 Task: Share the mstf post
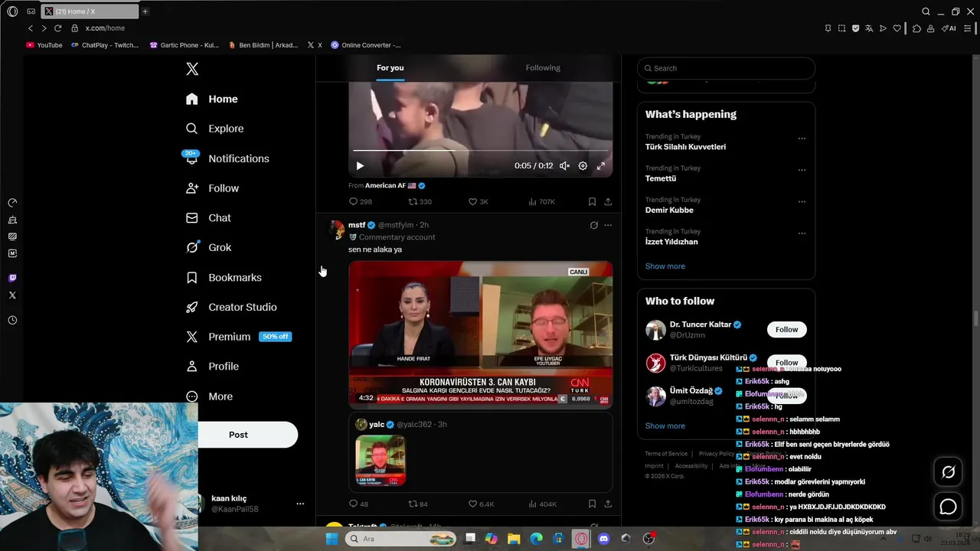pos(608,504)
